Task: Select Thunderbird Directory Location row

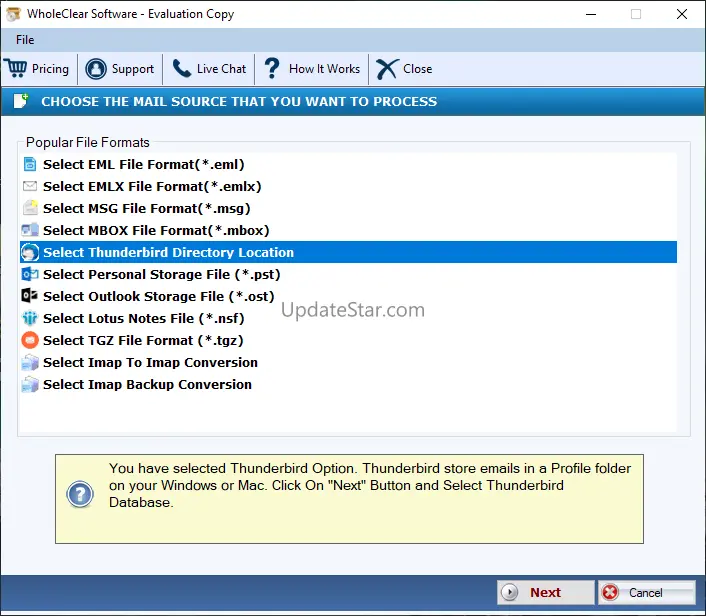Action: [348, 252]
